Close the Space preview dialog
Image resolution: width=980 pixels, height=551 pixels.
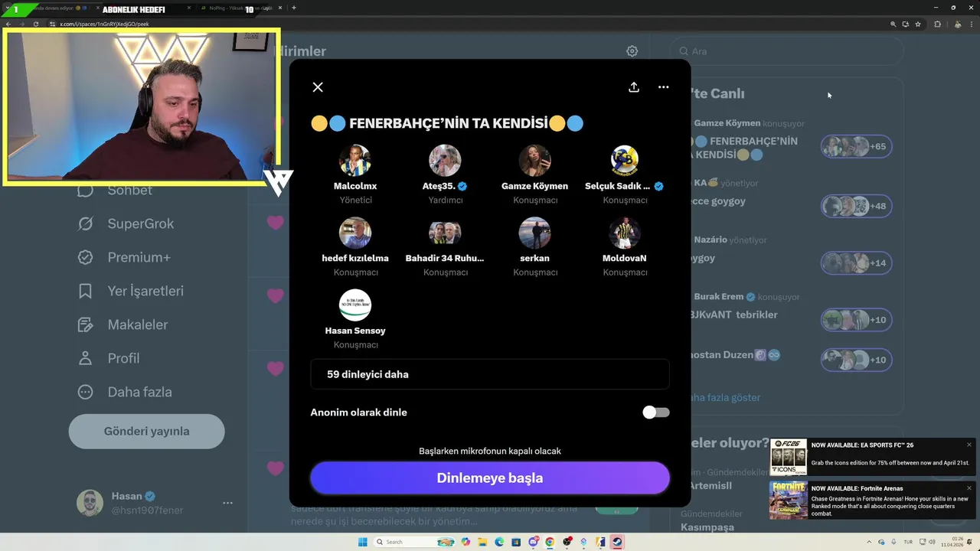click(x=318, y=87)
